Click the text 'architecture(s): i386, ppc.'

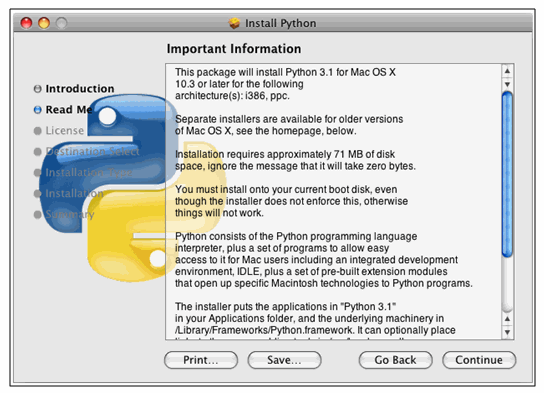[232, 96]
